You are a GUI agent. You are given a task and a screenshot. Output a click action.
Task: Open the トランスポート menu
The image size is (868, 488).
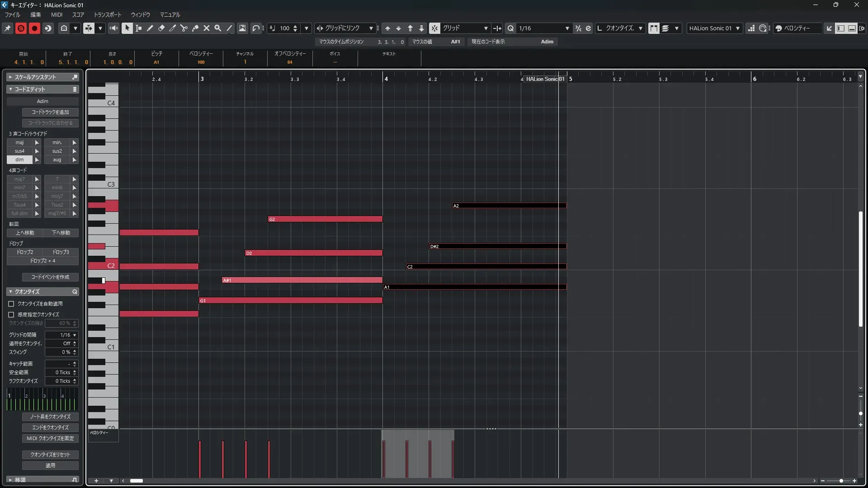tap(107, 14)
